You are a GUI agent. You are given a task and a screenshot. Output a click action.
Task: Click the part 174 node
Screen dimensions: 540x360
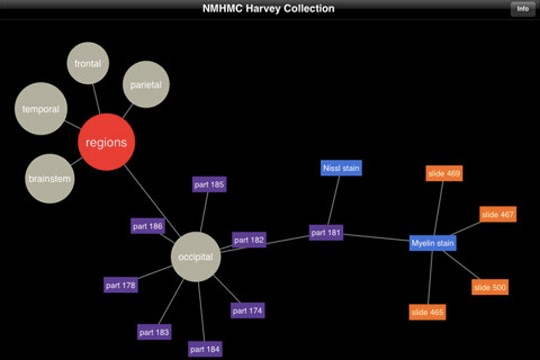coord(248,310)
